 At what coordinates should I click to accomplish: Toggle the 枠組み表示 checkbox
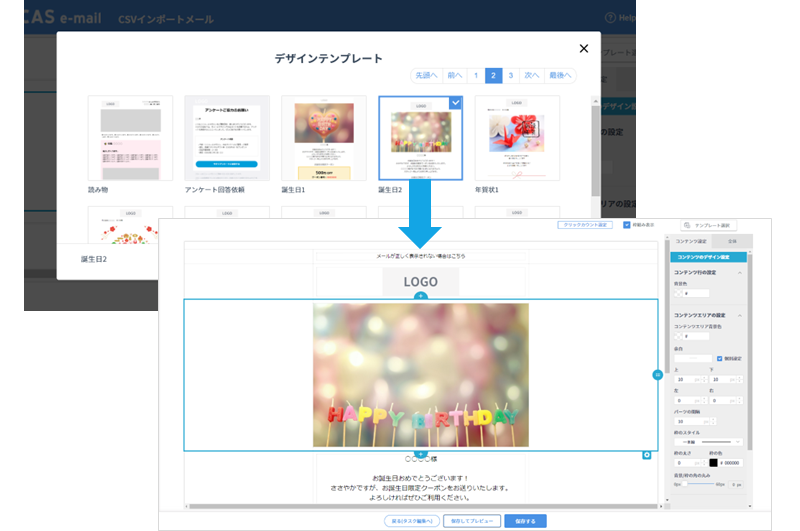click(627, 225)
